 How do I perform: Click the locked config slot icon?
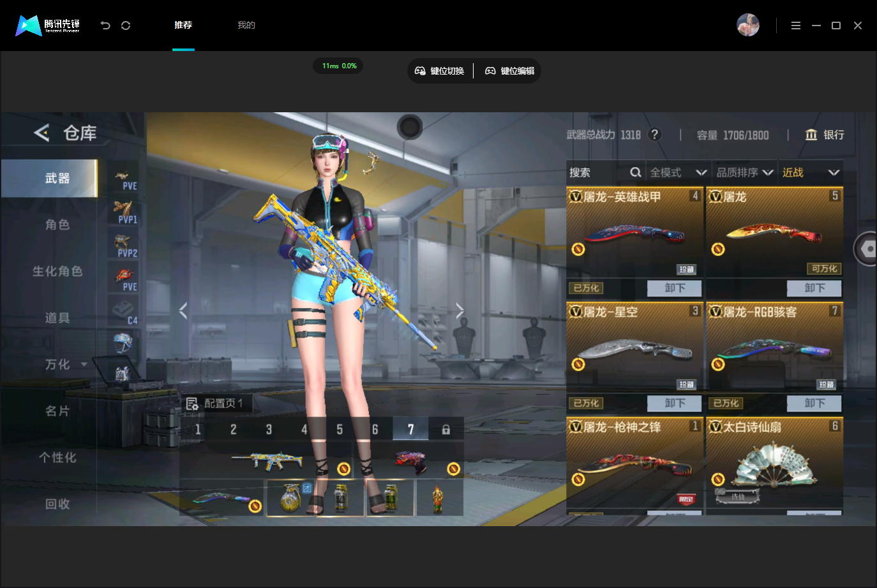(446, 430)
